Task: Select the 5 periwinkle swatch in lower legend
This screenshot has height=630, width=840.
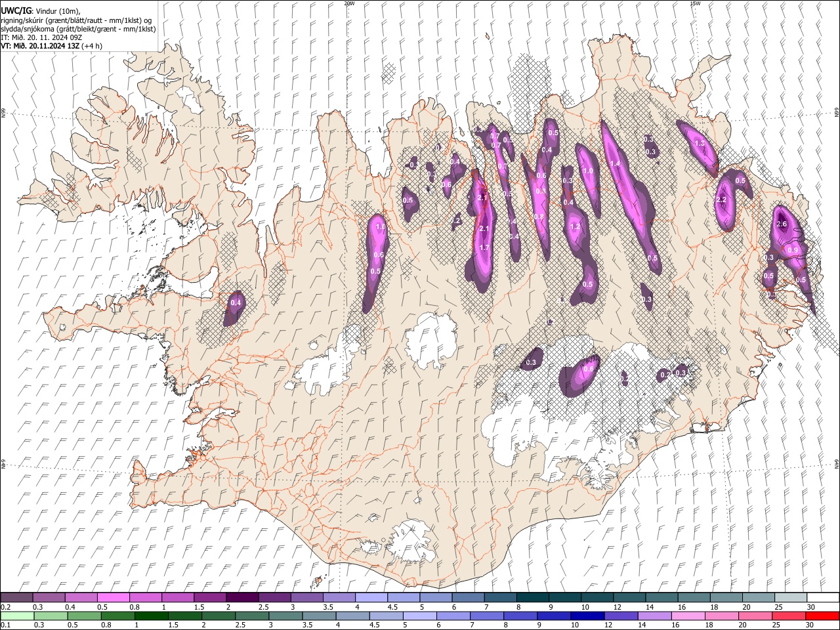Action: (419, 616)
